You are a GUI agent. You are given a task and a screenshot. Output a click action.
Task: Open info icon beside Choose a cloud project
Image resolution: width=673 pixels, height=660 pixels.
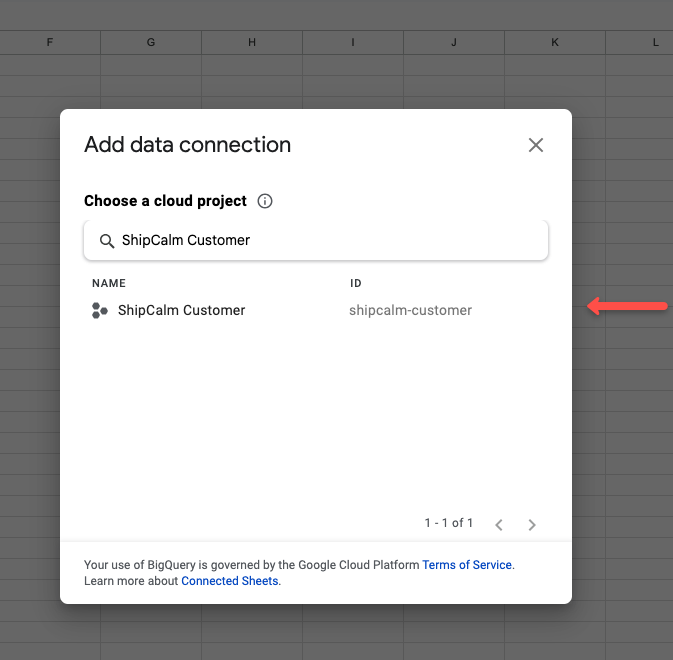(x=265, y=201)
